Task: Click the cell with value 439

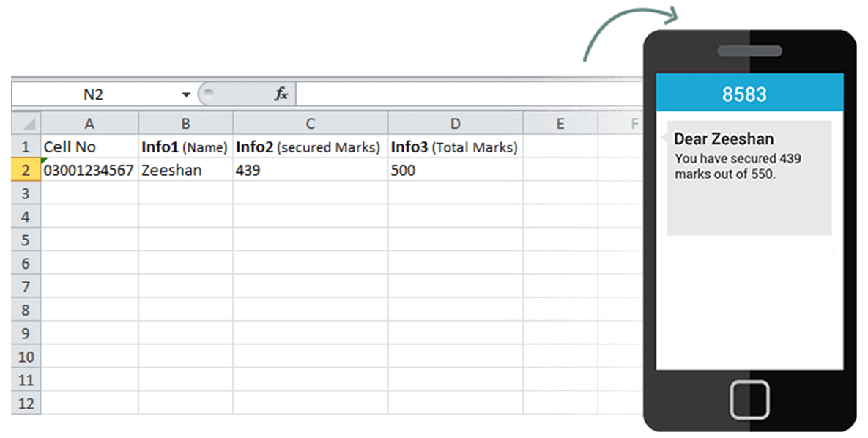Action: click(310, 171)
